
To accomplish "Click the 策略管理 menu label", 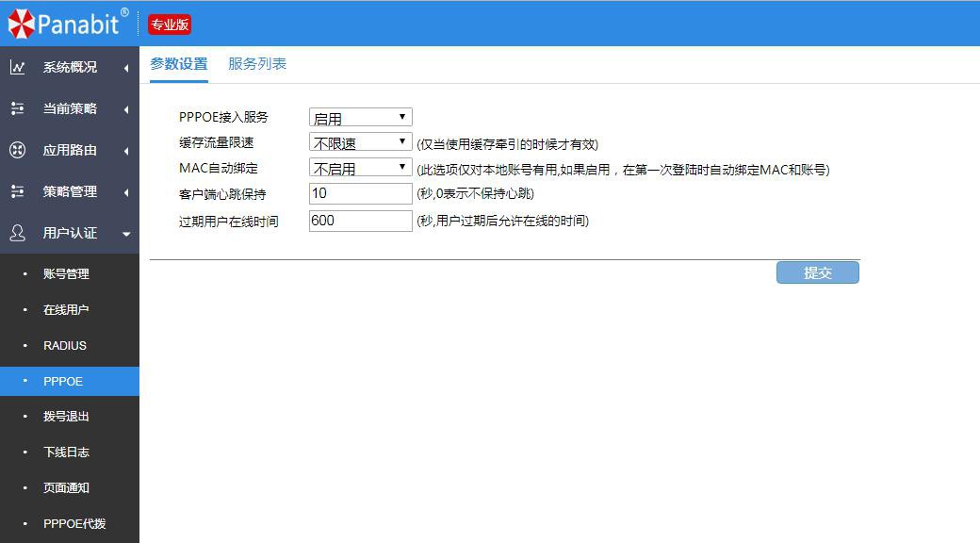I will [x=70, y=191].
